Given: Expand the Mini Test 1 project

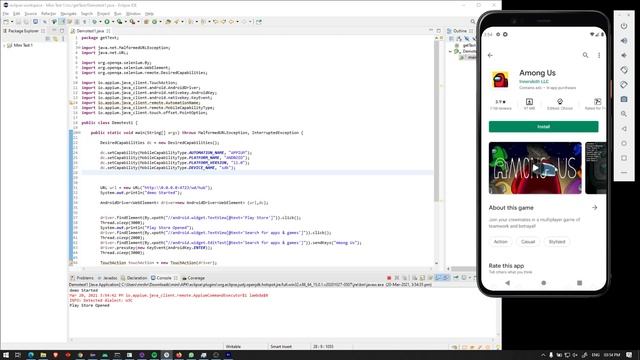Looking at the screenshot, I should (x=4, y=45).
